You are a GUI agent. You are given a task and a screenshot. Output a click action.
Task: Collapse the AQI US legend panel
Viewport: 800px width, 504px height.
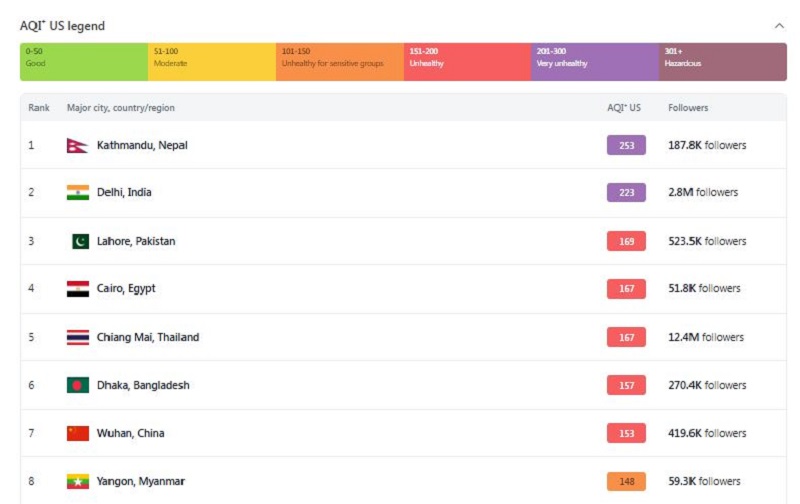(x=779, y=26)
